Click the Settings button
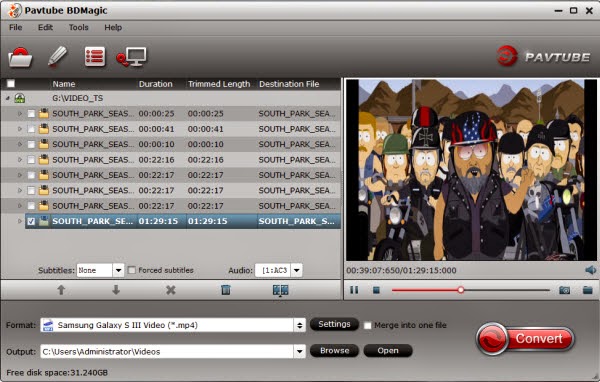 334,324
